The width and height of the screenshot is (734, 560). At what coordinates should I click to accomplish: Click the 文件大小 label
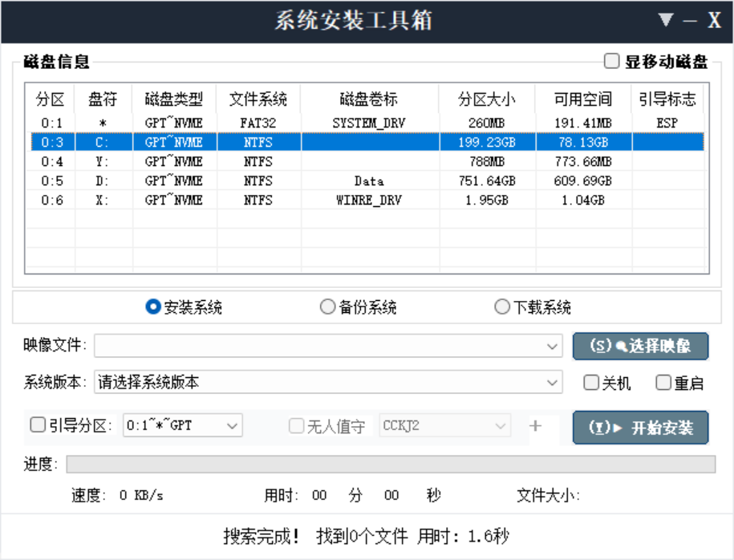[548, 495]
